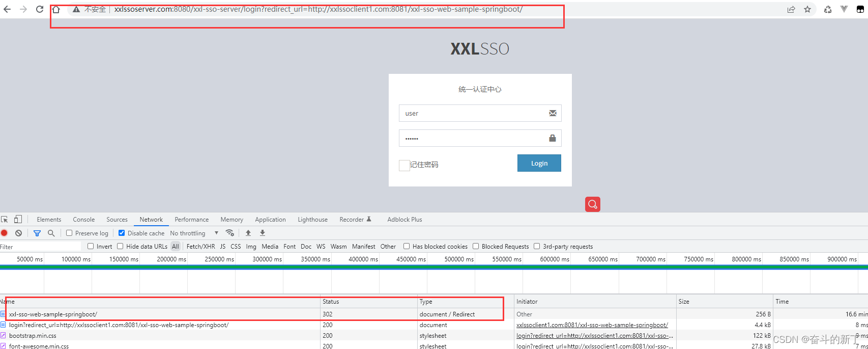
Task: Check Blocked Requests option
Action: pos(476,246)
